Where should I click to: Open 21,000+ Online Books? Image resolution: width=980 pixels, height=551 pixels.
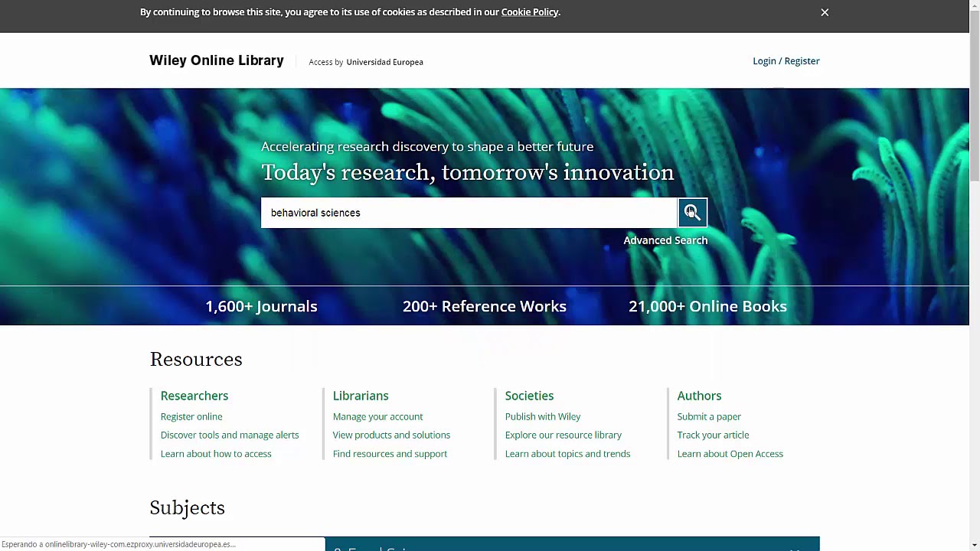click(707, 306)
